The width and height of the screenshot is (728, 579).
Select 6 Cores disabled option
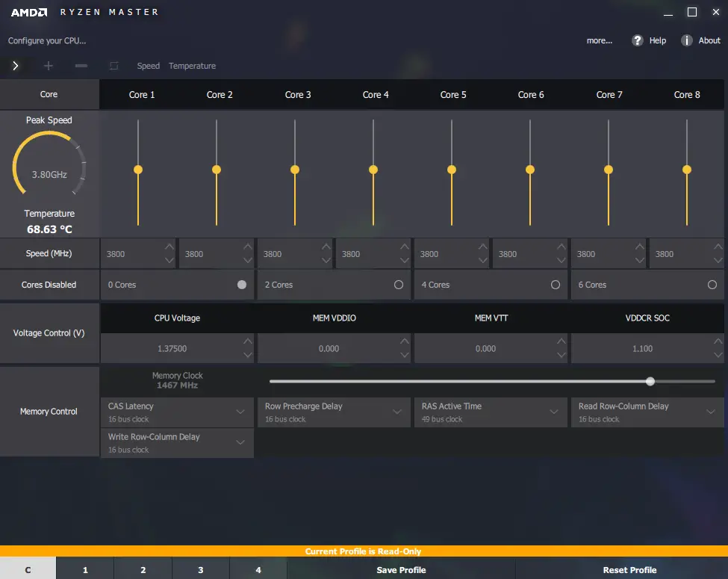[712, 285]
